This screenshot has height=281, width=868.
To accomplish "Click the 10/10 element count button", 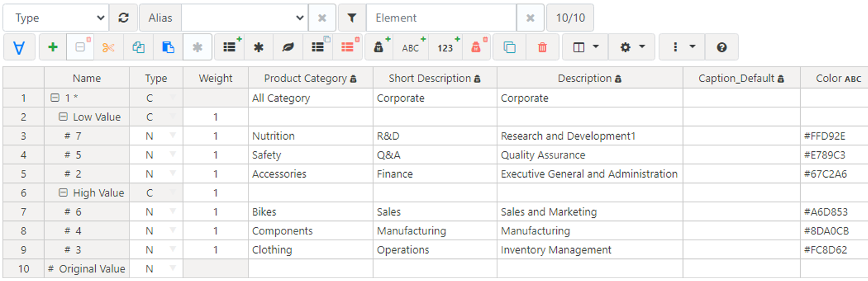I will click(570, 18).
